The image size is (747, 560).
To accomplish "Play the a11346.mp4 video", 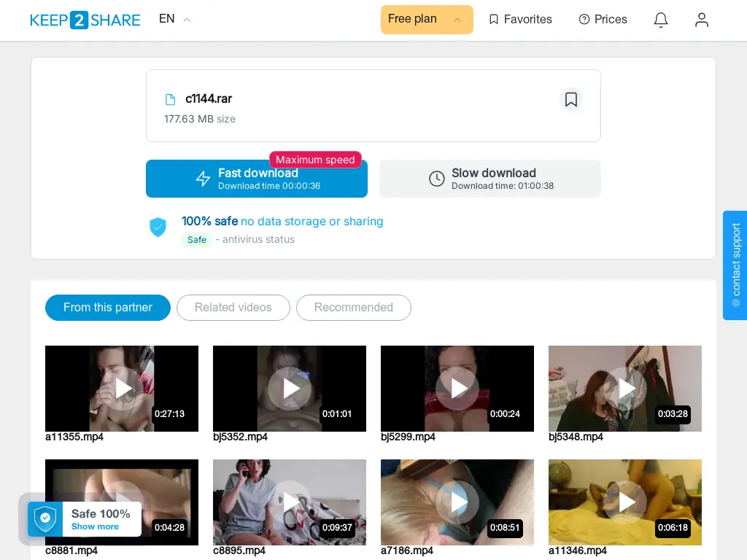I will [x=625, y=502].
